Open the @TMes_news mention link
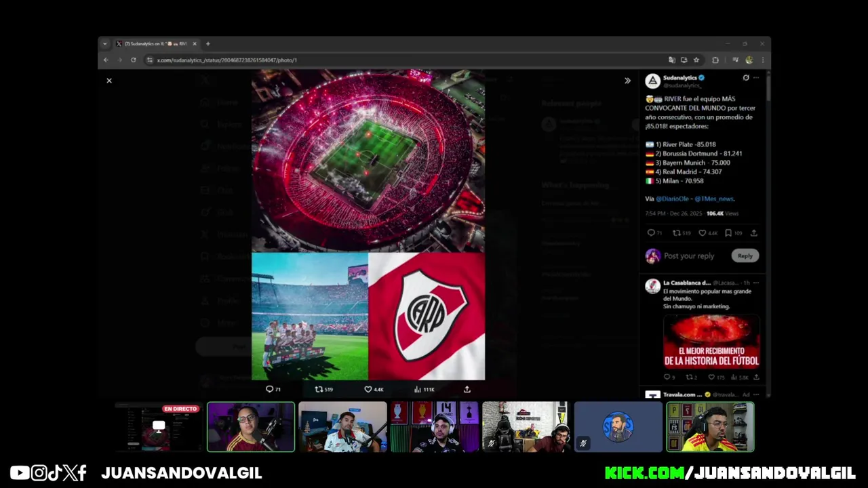Viewport: 868px width, 488px height. tap(713, 199)
